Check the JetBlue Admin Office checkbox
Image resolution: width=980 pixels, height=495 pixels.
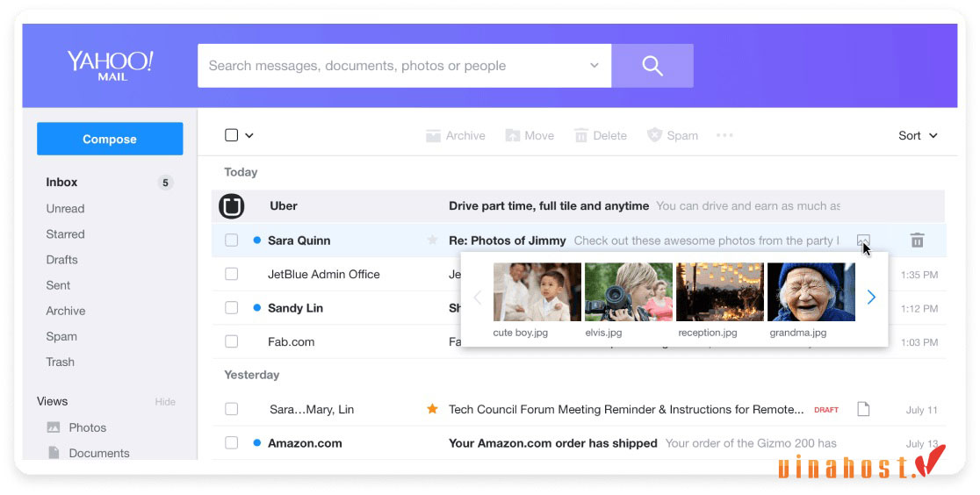(231, 274)
